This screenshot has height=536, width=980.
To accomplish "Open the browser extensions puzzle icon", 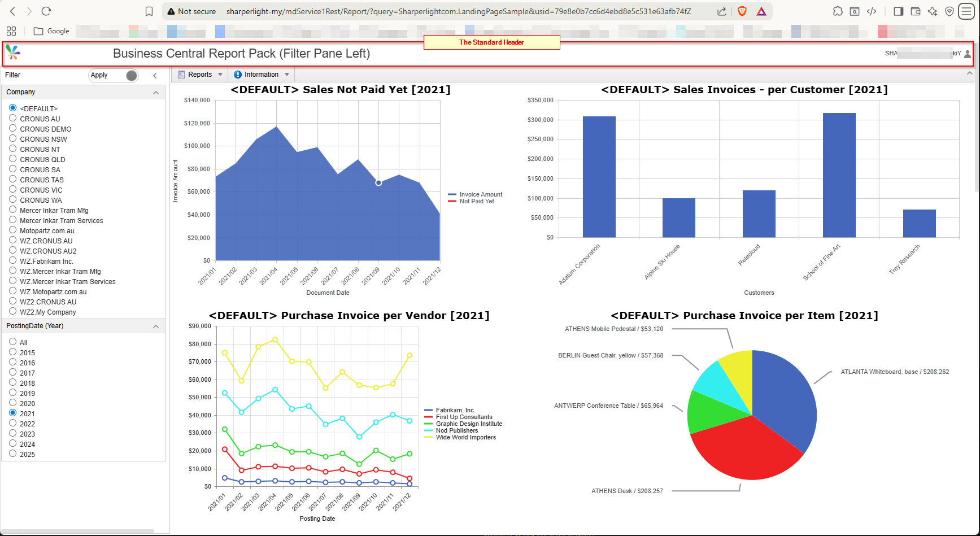I will pos(838,11).
